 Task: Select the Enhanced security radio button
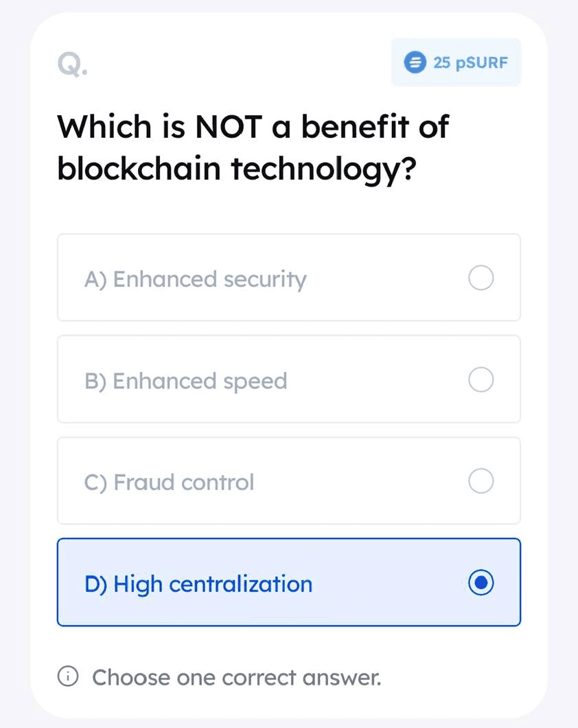click(481, 278)
